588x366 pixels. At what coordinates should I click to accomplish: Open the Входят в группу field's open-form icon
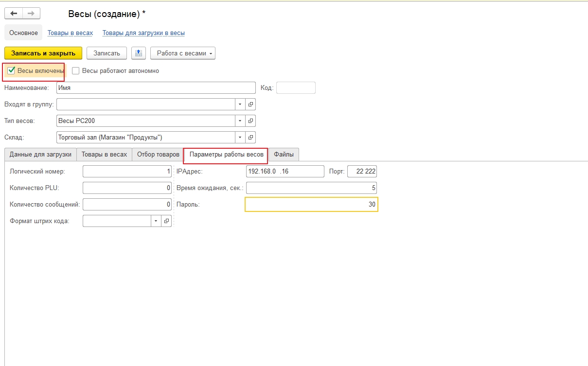[x=250, y=104]
